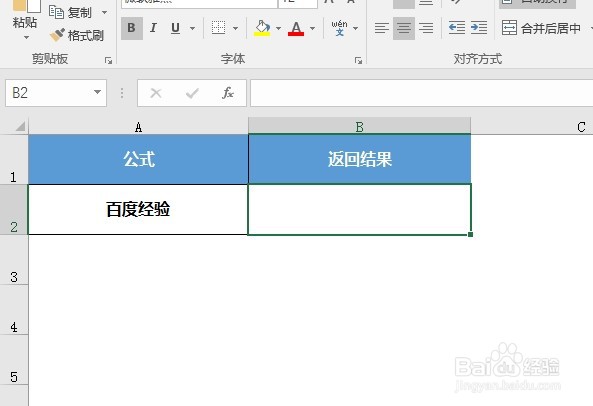Click cancel X in formula bar

pos(156,93)
